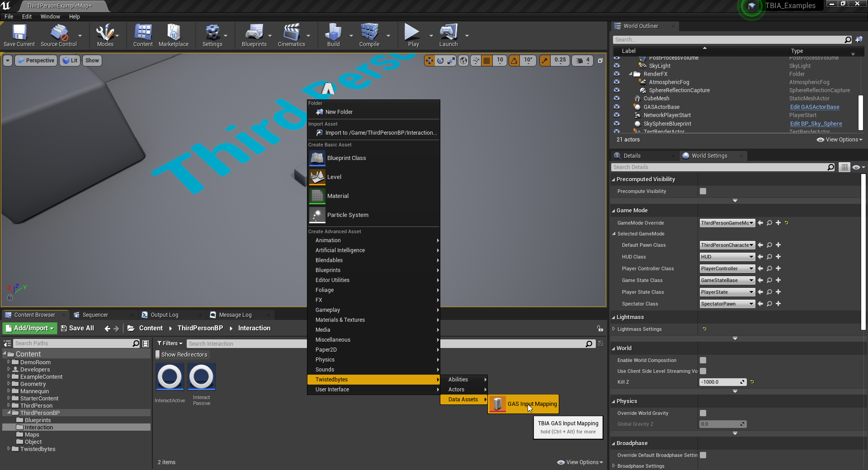
Task: Enable Precompute Visibility checkbox
Action: pyautogui.click(x=703, y=191)
